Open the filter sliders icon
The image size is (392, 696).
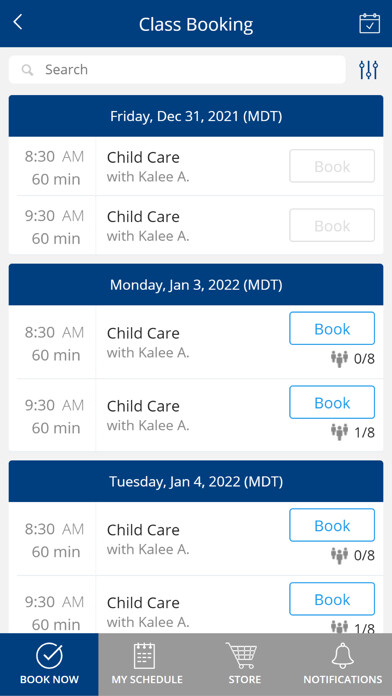click(368, 70)
